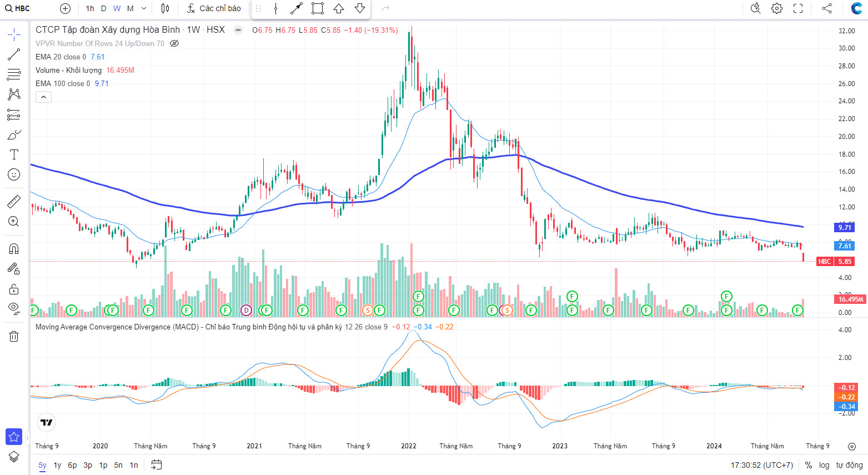Switch to D daily interval
This screenshot has height=475, width=868.
[x=104, y=8]
